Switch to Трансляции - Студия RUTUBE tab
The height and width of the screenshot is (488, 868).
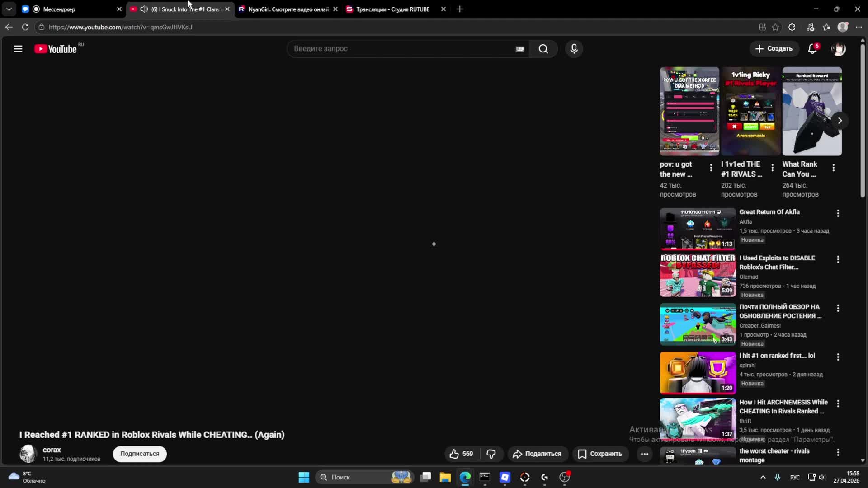pos(392,9)
